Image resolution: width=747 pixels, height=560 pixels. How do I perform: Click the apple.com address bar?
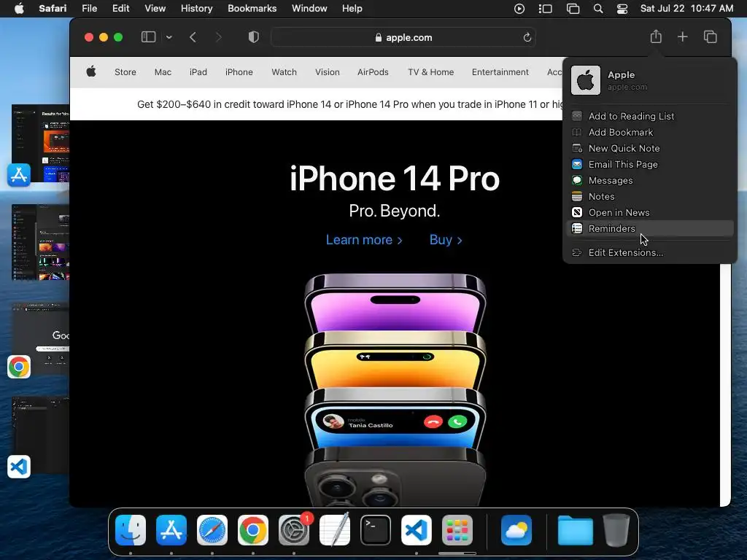pos(403,38)
